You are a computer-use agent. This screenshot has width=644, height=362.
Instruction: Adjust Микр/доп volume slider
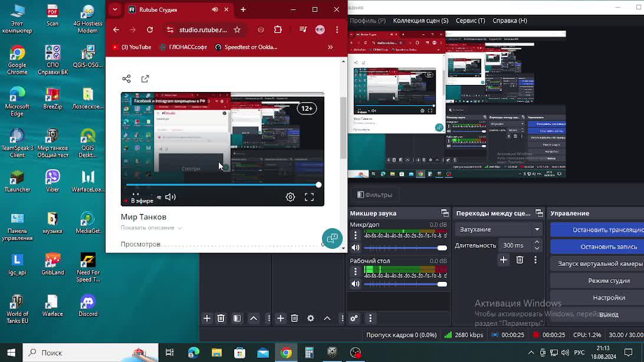point(405,248)
